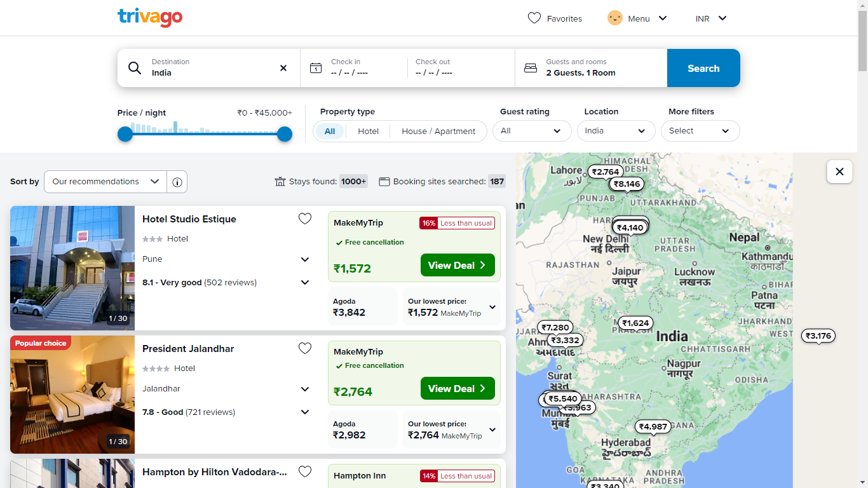Close the map panel
The image size is (868, 488).
click(x=839, y=172)
